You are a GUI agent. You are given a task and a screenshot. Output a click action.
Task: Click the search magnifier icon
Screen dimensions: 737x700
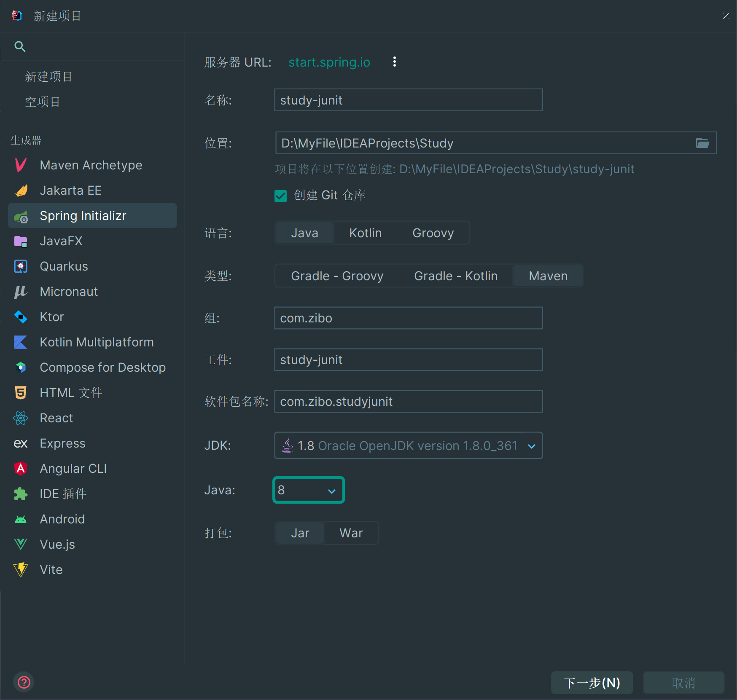20,46
